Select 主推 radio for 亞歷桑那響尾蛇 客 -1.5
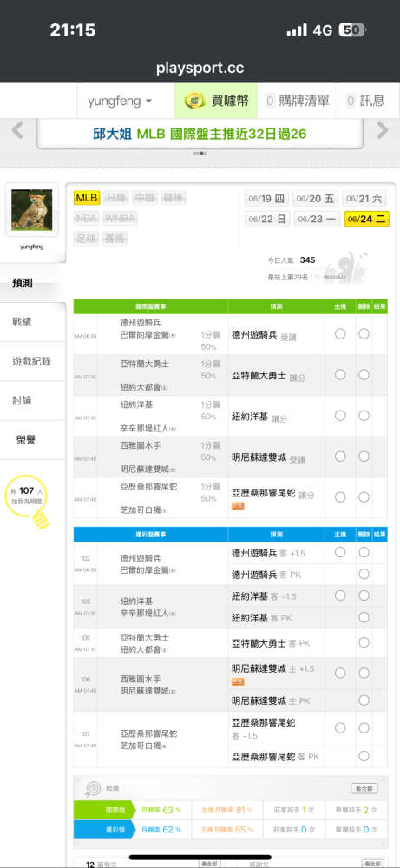Image resolution: width=400 pixels, height=868 pixels. [340, 728]
